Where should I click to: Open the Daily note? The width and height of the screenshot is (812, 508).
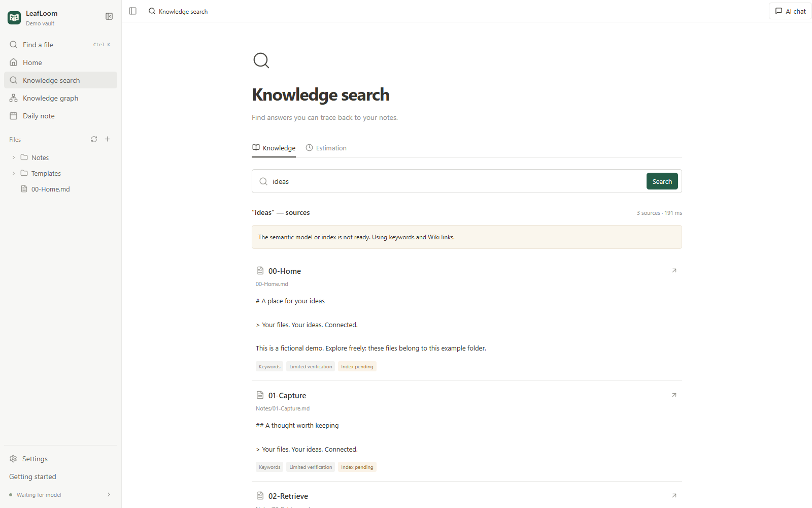(60, 116)
